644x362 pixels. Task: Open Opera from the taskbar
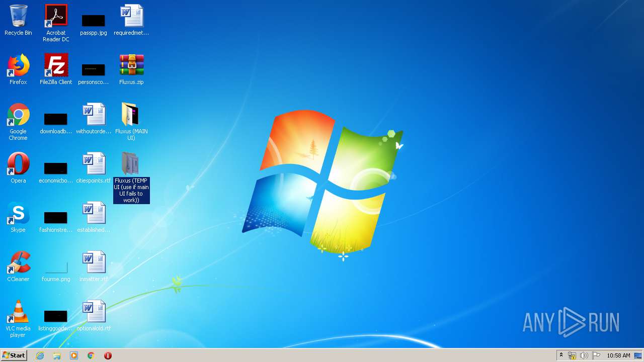coord(108,355)
